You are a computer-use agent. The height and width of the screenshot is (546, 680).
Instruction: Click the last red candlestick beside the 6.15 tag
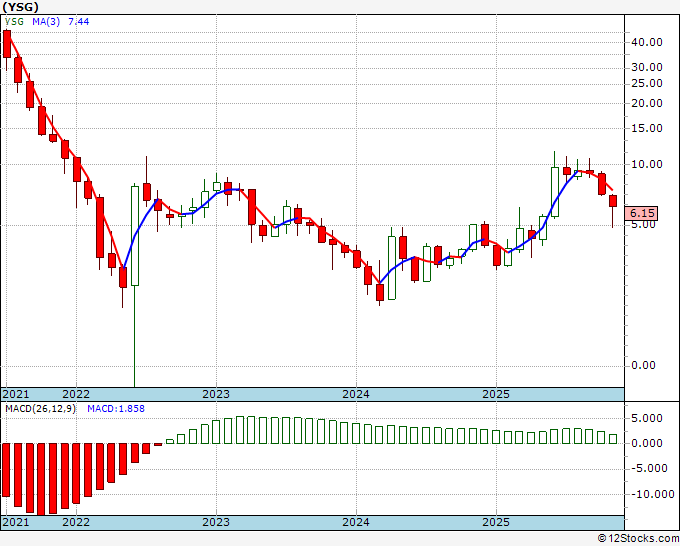[x=613, y=201]
